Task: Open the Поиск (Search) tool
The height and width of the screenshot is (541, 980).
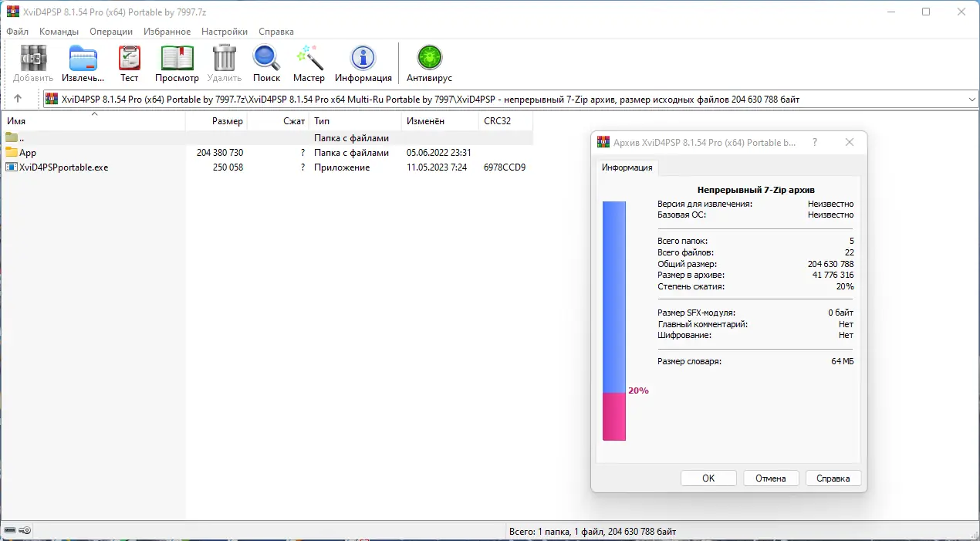Action: point(266,62)
